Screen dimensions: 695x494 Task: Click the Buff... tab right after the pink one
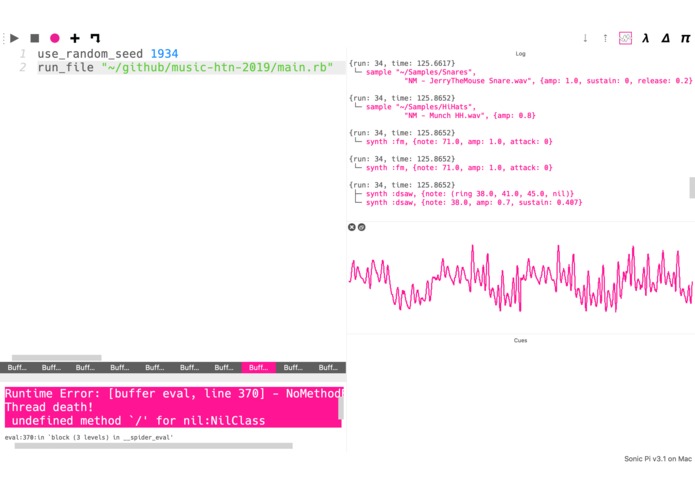293,367
